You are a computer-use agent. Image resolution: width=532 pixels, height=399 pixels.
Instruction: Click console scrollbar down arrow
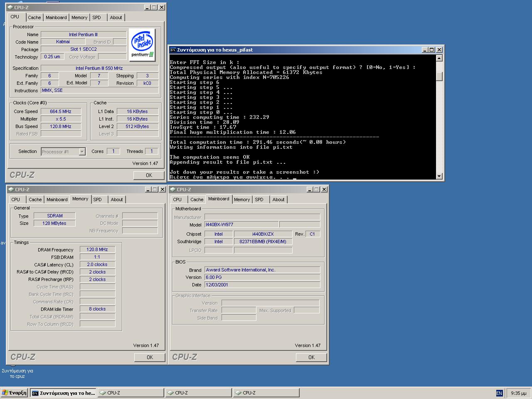tap(439, 176)
